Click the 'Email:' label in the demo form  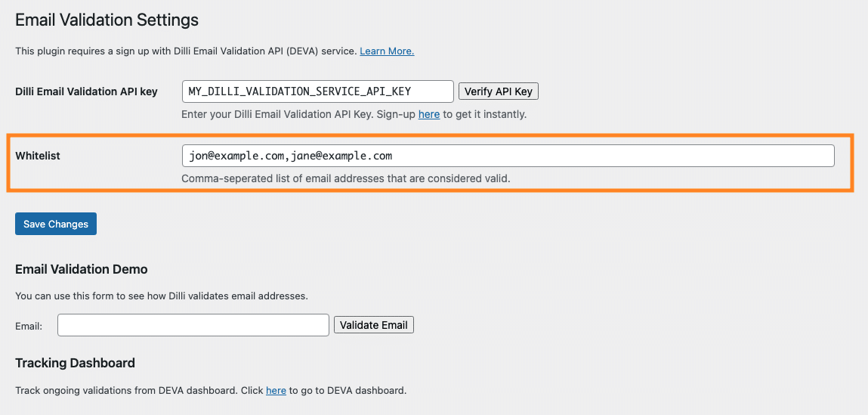tap(29, 326)
